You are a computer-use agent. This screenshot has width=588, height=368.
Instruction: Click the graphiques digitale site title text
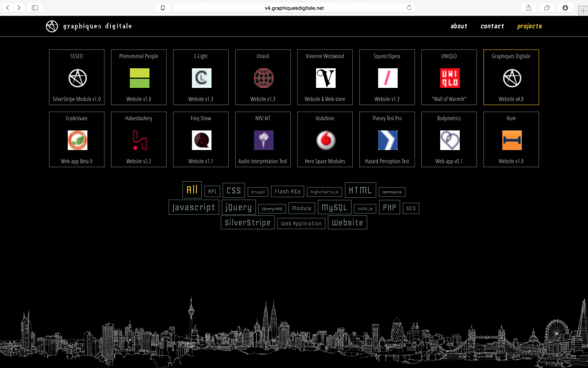pyautogui.click(x=97, y=26)
